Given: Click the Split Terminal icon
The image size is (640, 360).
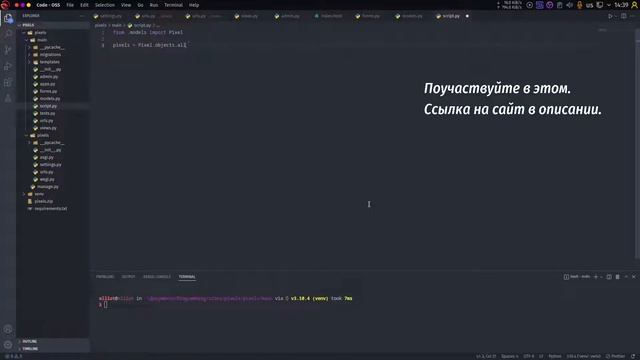Looking at the screenshot, I should click(609, 277).
